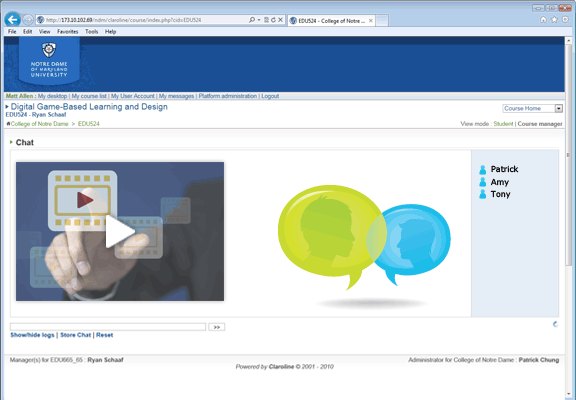
Task: Open the browser Tools gear icon
Action: [x=565, y=19]
